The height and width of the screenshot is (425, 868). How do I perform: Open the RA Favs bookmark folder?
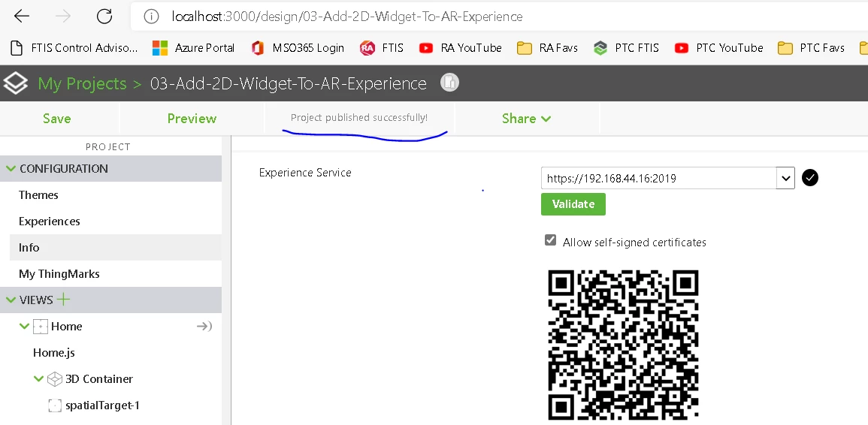click(548, 48)
